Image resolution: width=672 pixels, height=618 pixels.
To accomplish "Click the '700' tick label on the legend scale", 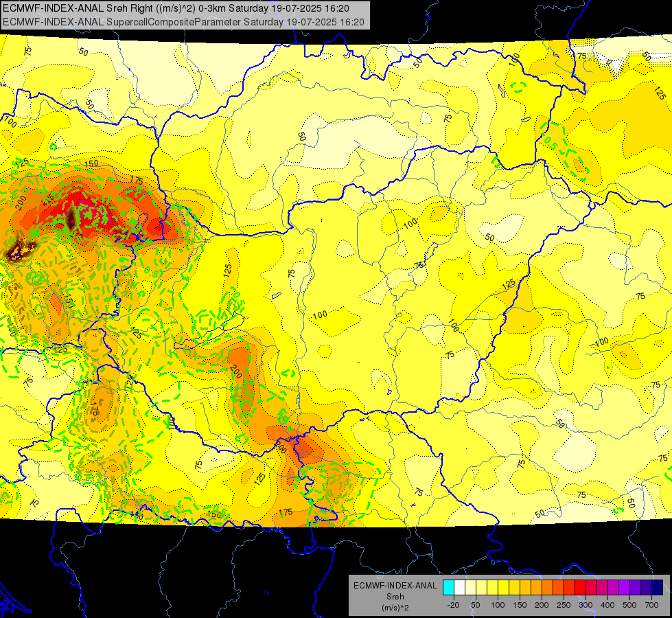I will (x=652, y=605).
